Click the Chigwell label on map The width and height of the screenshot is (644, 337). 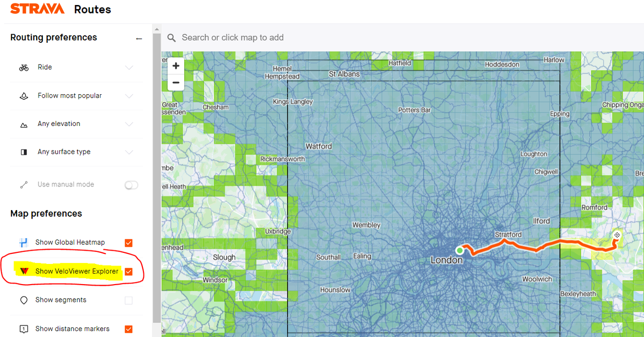(546, 172)
